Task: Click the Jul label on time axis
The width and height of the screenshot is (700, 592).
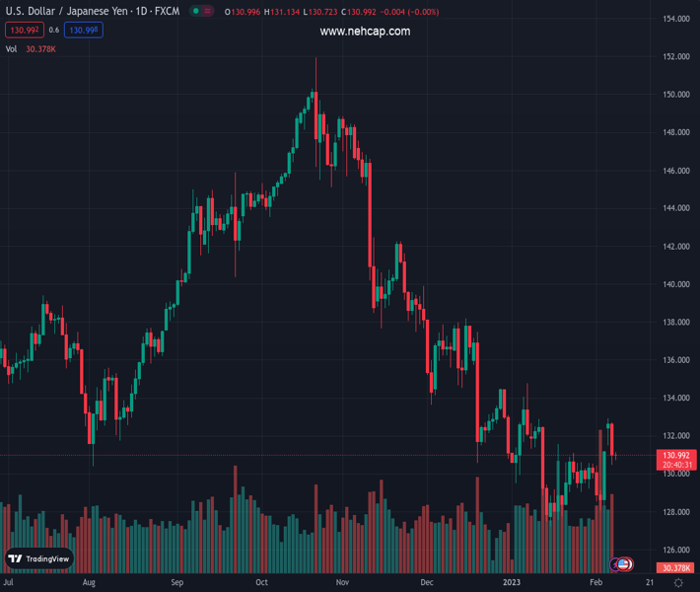Action: [x=9, y=582]
